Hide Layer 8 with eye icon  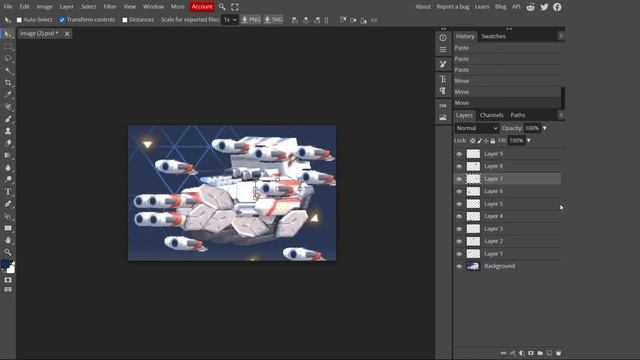click(459, 167)
